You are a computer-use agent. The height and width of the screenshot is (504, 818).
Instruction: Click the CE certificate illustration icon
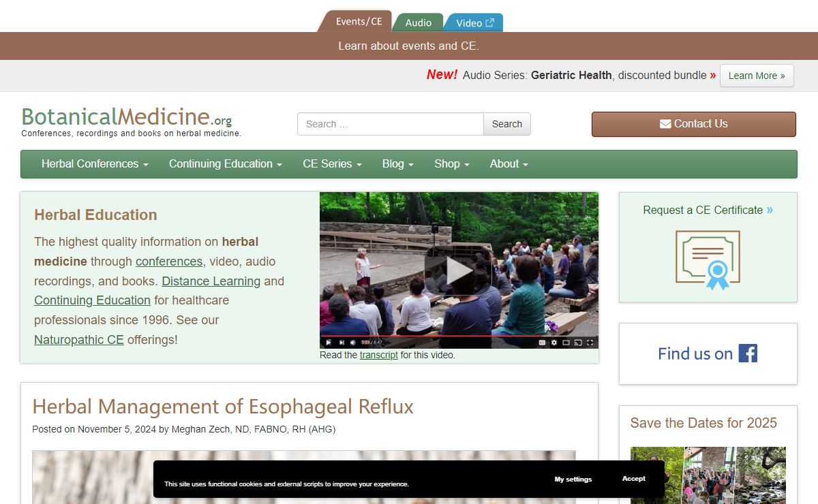click(708, 260)
